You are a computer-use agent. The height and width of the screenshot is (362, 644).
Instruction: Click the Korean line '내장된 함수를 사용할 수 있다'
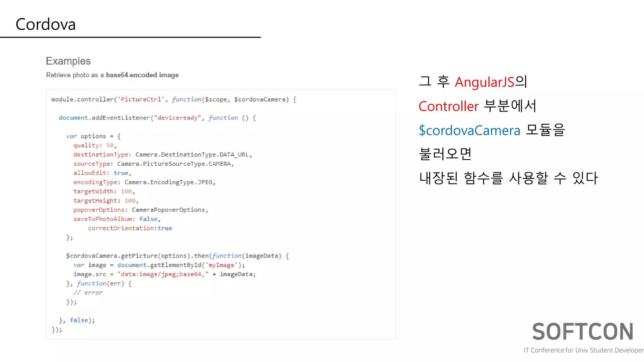(508, 178)
